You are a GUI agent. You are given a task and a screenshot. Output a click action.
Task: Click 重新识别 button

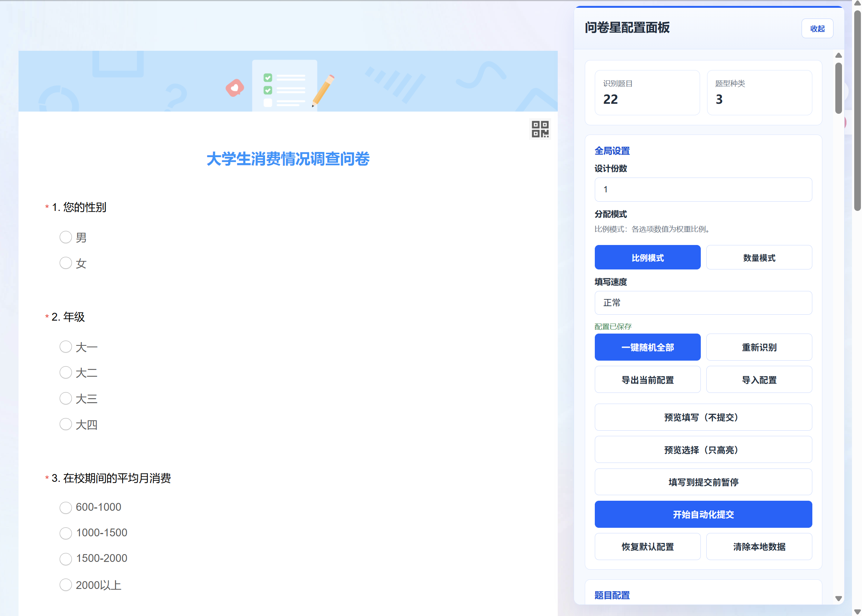click(759, 347)
